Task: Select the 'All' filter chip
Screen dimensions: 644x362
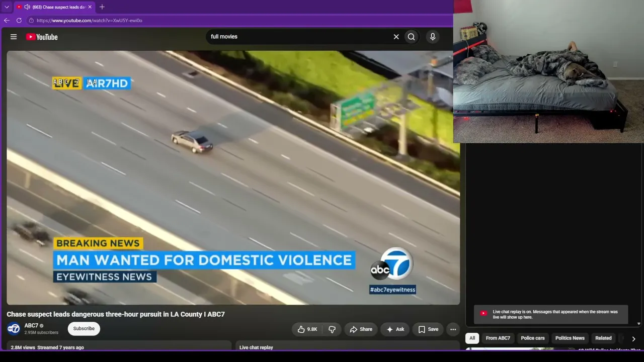Action: click(x=472, y=338)
